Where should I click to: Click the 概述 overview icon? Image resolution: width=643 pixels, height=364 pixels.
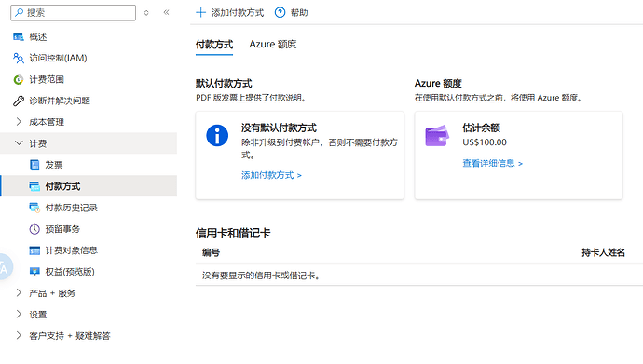pyautogui.click(x=19, y=37)
